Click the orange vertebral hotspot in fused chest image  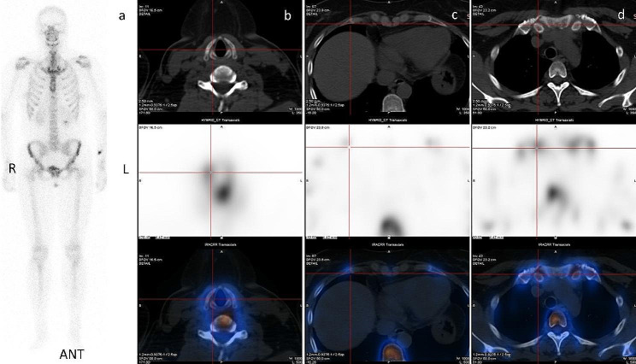555,316
